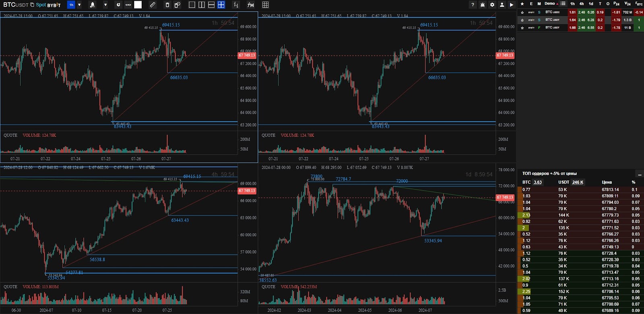The height and width of the screenshot is (314, 644).
Task: Sort by T column header
Action: [600, 4]
